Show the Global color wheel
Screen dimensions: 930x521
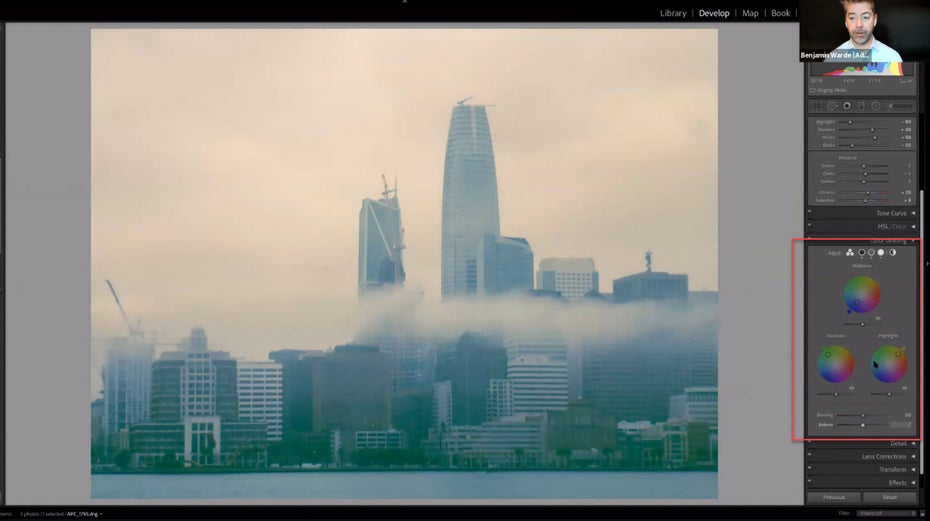point(892,253)
